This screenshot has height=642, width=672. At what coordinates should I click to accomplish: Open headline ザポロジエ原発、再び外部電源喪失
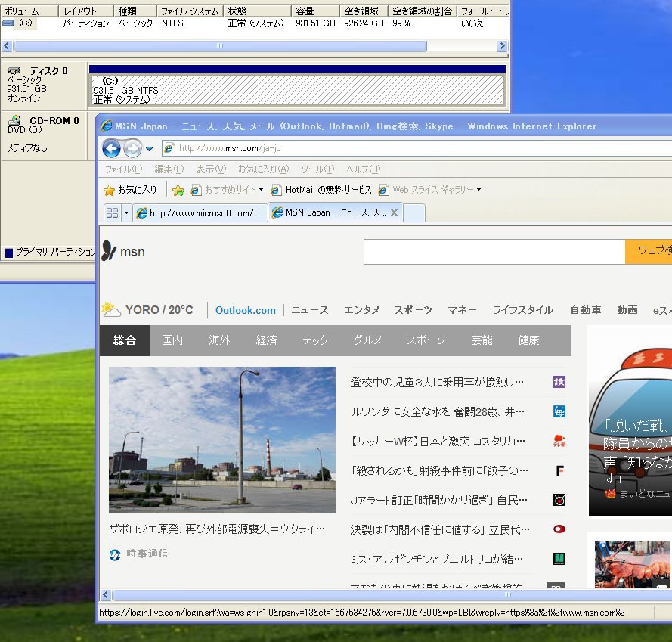click(x=217, y=529)
